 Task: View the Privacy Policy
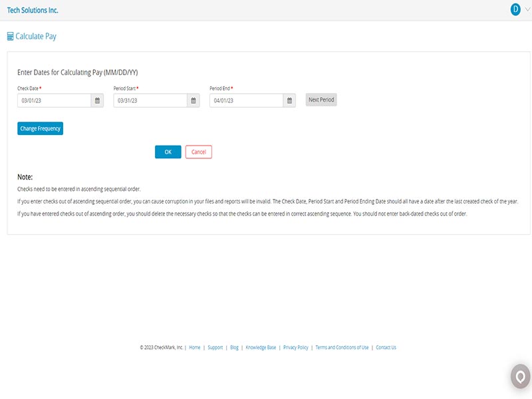[x=295, y=346]
